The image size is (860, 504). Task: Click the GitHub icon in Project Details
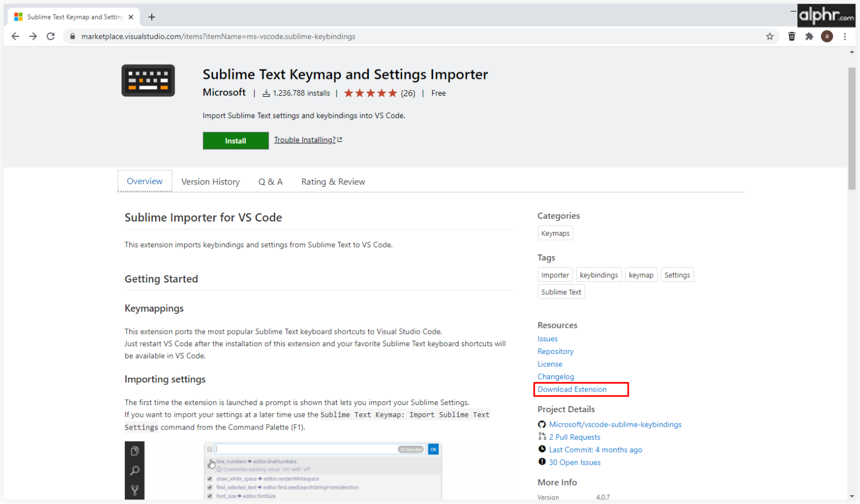tap(542, 425)
